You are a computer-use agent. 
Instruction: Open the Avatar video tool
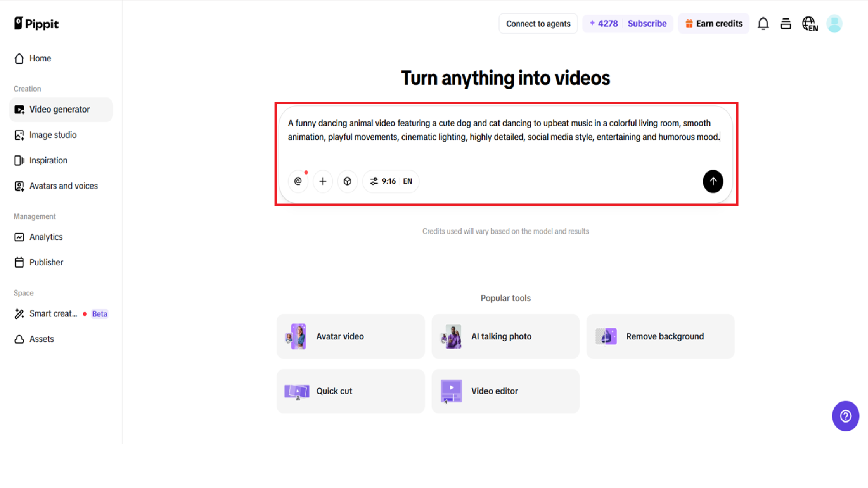[x=350, y=337]
